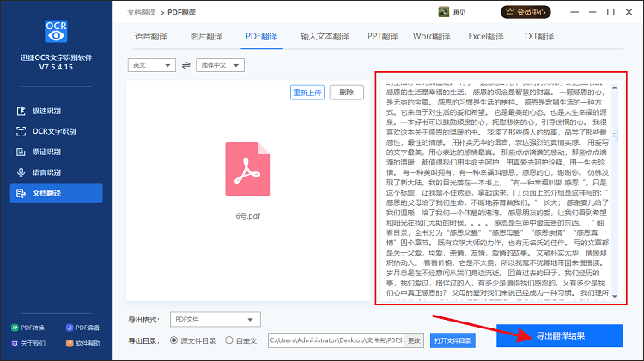The image size is (644, 361).
Task: Click the 6号.pdf file icon
Action: click(247, 169)
